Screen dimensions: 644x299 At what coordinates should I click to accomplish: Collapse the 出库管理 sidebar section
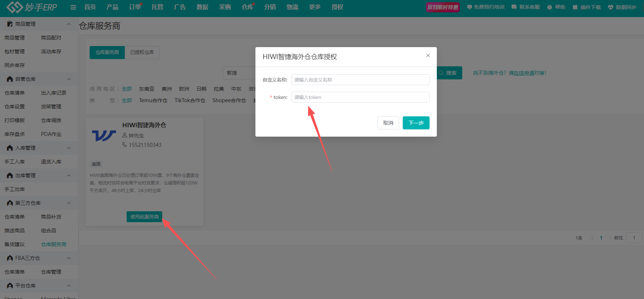coord(69,175)
